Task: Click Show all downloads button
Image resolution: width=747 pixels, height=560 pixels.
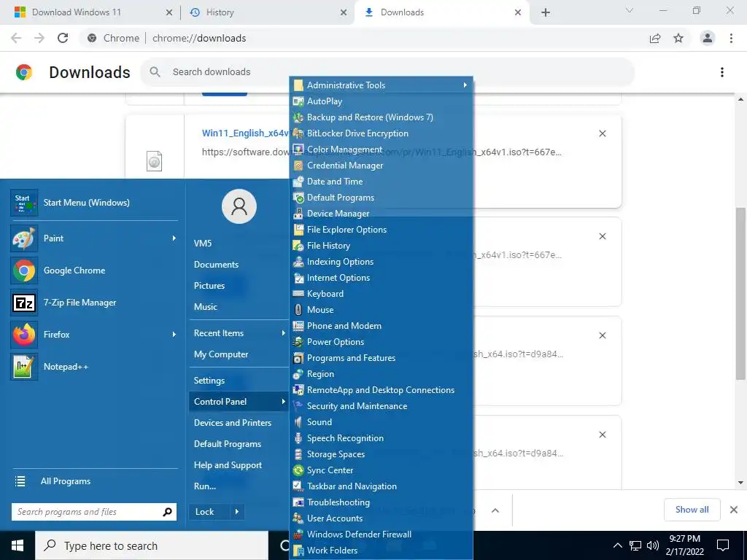Action: click(x=692, y=510)
